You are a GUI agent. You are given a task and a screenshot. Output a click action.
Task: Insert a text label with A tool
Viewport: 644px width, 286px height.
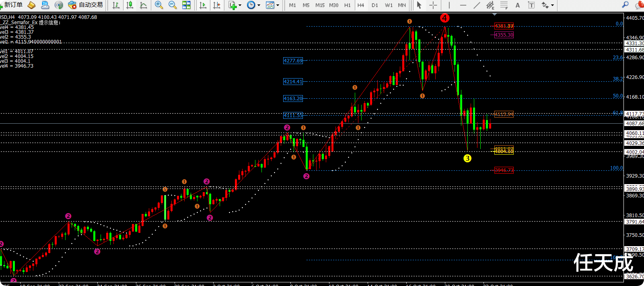coord(518,5)
